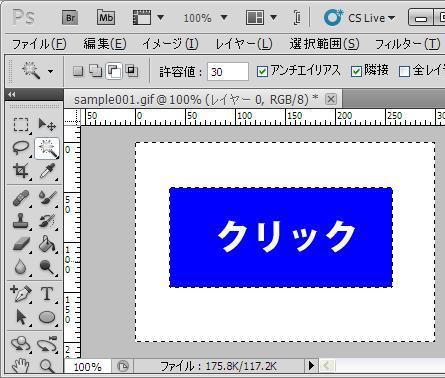445x378 pixels.
Task: Select the Pen tool
Action: 21,294
